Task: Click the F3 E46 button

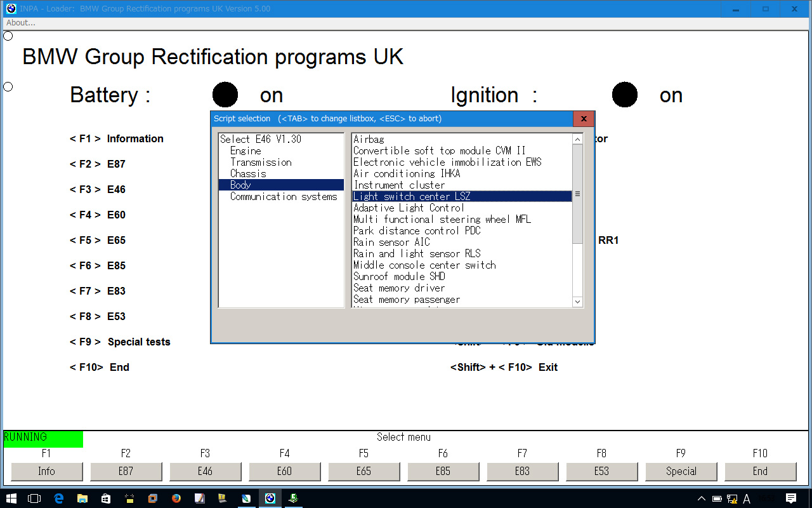Action: (205, 471)
